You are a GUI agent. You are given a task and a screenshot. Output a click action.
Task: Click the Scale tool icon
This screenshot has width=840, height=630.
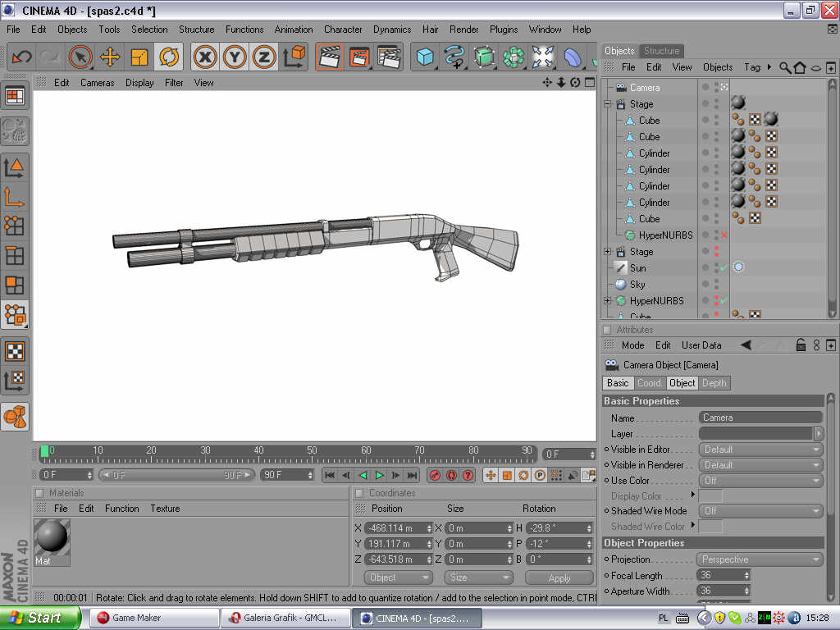139,57
